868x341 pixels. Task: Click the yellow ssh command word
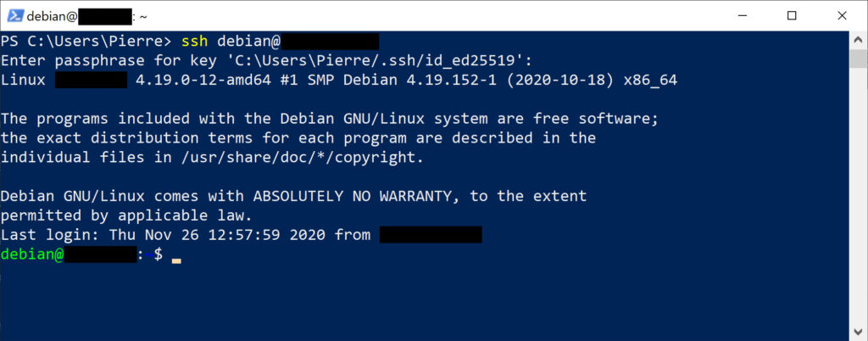[194, 42]
